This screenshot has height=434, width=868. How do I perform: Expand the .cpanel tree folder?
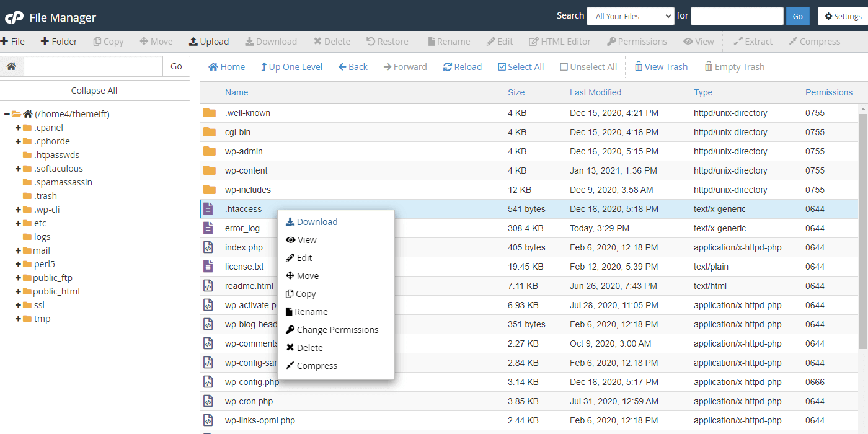click(19, 128)
